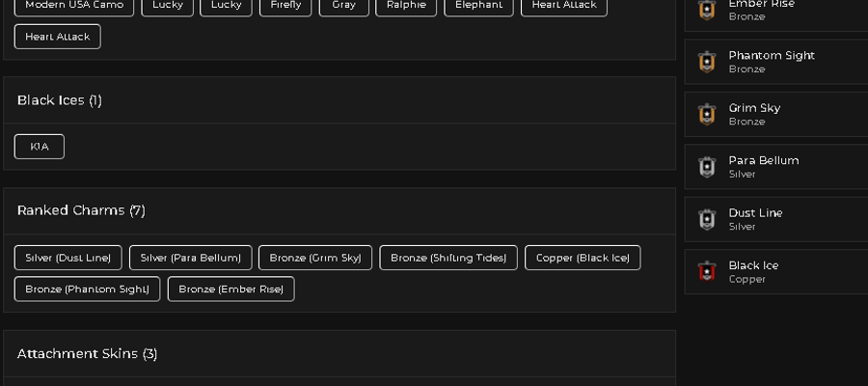
Task: Choose the Bronze (Shifting Tides) tag
Action: [448, 258]
